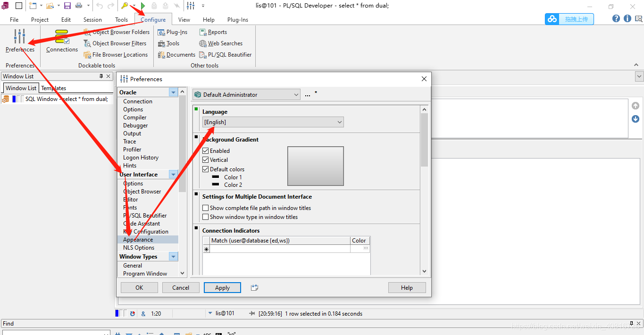Open the Preferences sliders icon in ribbon
The image size is (644, 335).
pos(19,36)
